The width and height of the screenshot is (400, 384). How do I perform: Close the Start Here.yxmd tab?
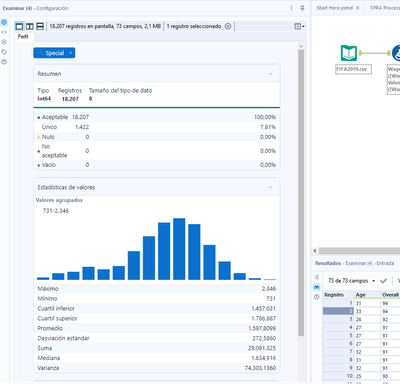pyautogui.click(x=358, y=8)
